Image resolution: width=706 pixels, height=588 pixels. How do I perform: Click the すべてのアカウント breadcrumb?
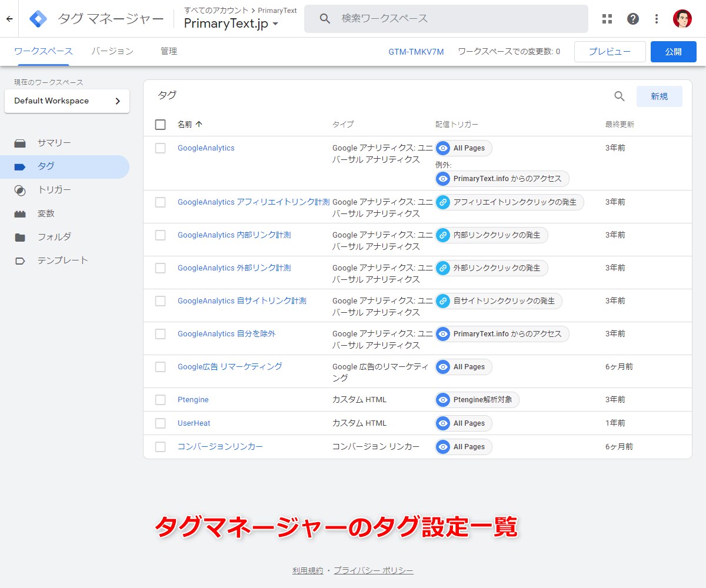click(x=216, y=10)
